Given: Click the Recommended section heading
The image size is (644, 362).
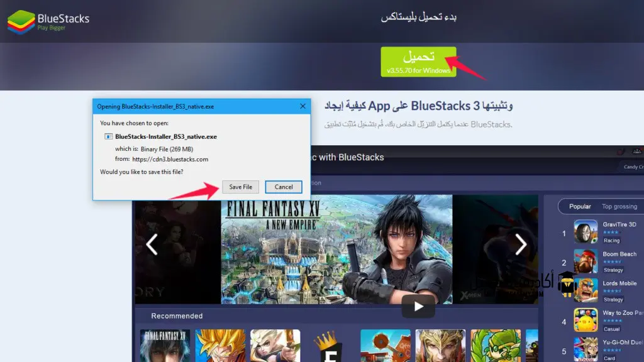Looking at the screenshot, I should tap(177, 316).
